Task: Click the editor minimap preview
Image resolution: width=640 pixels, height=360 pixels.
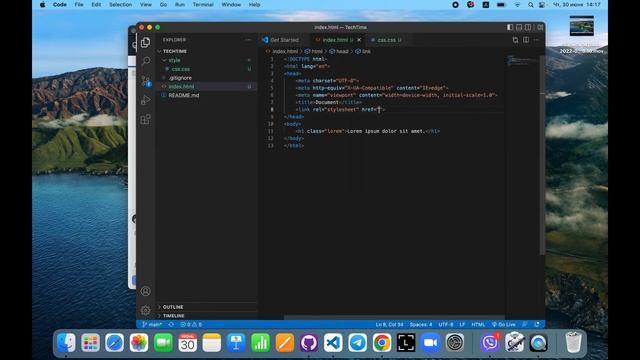Action: click(522, 61)
